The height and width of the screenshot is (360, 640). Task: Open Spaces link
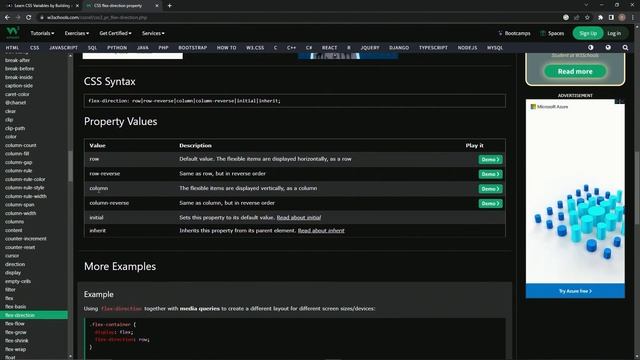point(552,33)
